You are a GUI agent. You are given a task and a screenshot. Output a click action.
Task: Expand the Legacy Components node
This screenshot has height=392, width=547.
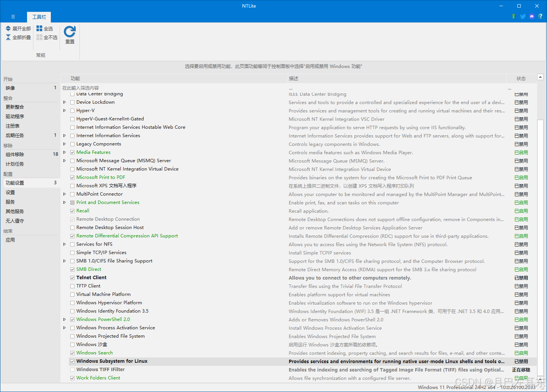coord(65,144)
